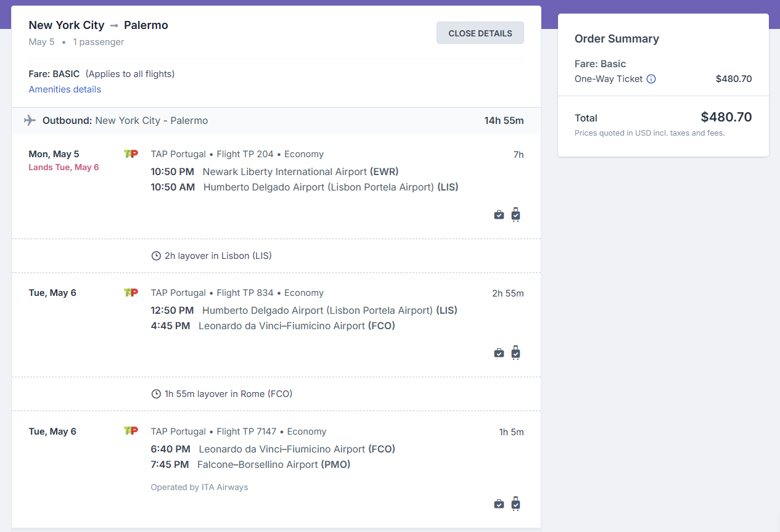Image resolution: width=780 pixels, height=532 pixels.
Task: Click the 7:45 PM arrival time
Action: (x=170, y=465)
